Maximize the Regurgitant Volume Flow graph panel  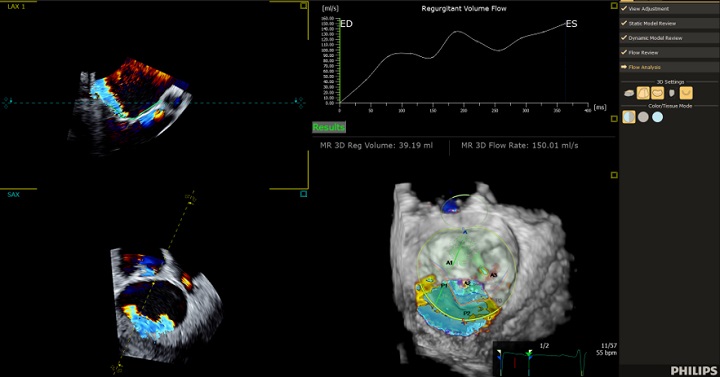(614, 6)
